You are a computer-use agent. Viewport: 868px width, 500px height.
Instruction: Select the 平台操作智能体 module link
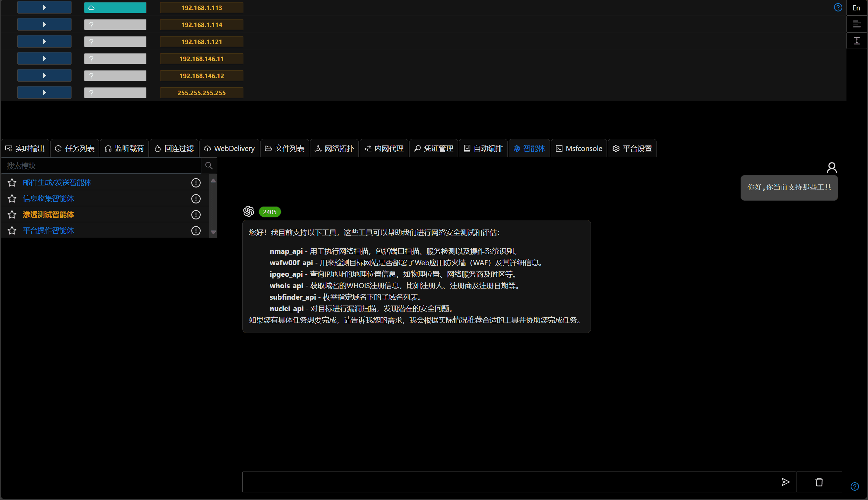pos(48,231)
